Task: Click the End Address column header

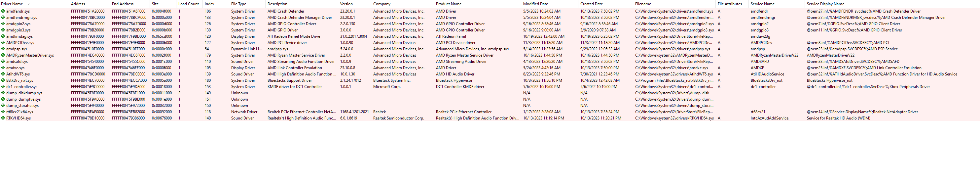Action: pos(130,4)
